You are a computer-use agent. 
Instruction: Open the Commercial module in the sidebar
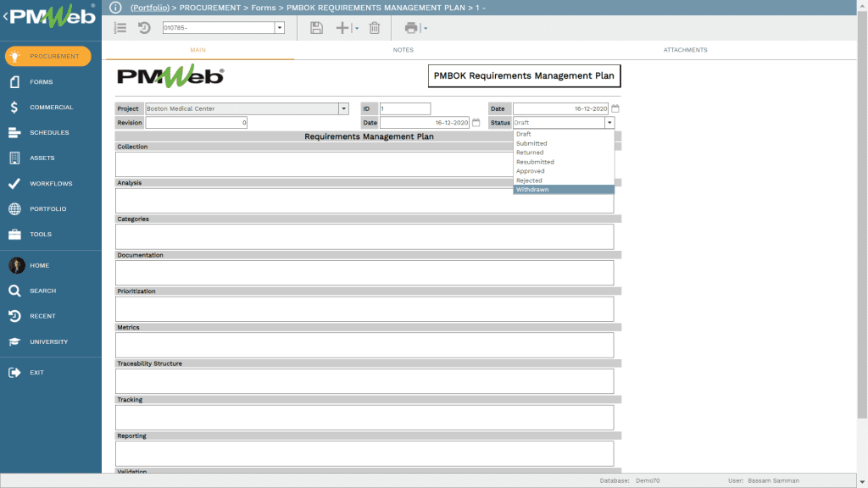point(51,108)
